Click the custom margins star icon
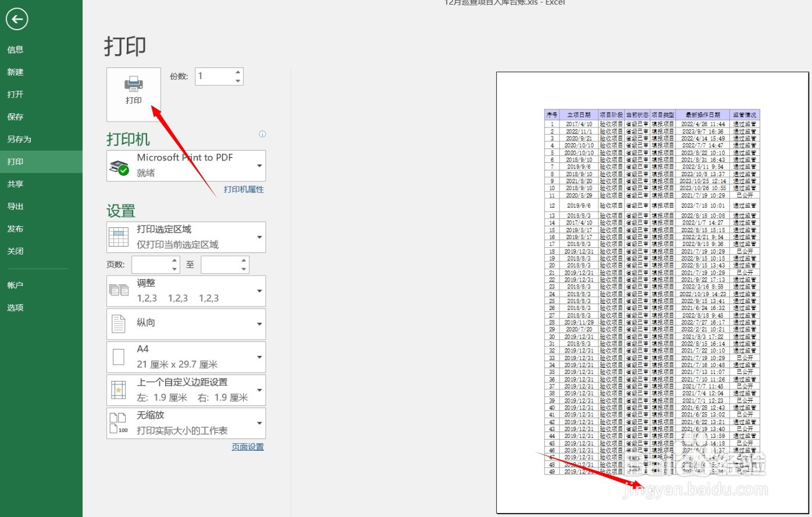Image resolution: width=812 pixels, height=517 pixels. pyautogui.click(x=119, y=390)
